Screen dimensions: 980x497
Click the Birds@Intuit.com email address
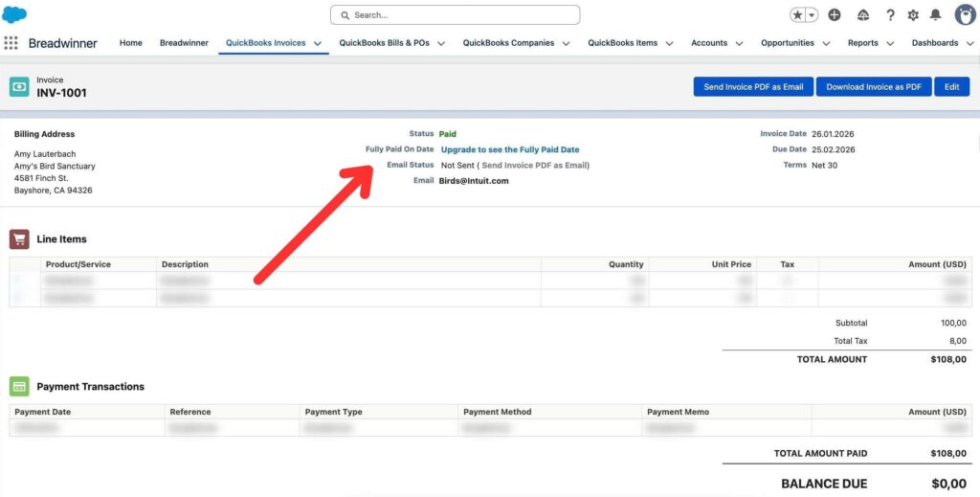[x=474, y=181]
